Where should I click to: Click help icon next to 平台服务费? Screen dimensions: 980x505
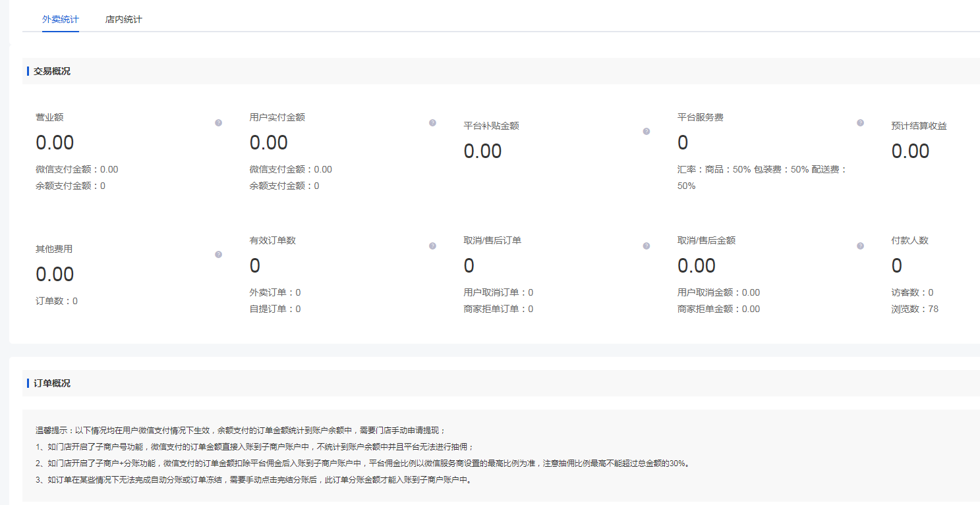[860, 123]
